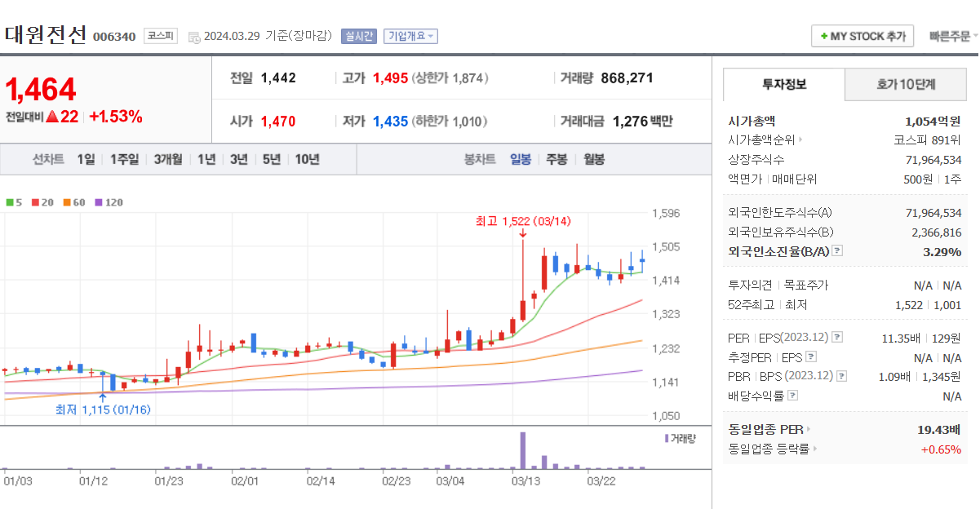Viewport: 980px width, 509px height.
Task: Click the 시가 value 1,470
Action: pyautogui.click(x=278, y=121)
